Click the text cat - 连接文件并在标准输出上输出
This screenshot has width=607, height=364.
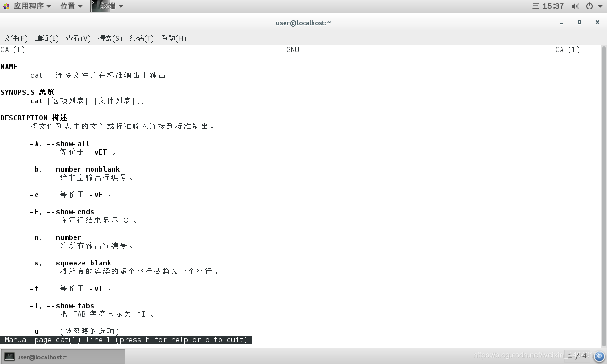coord(98,75)
